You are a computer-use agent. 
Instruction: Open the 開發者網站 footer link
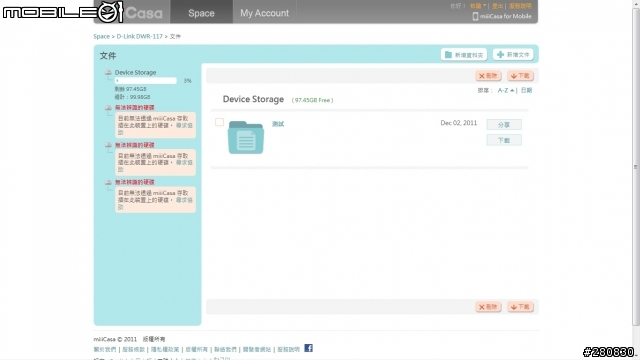pos(257,349)
